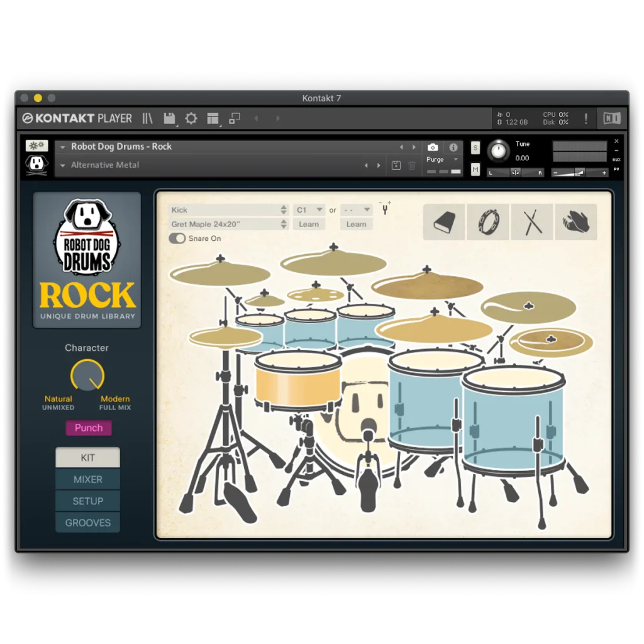Open the Gret Maple 24x20" dropdown
This screenshot has height=644, width=644.
click(x=228, y=225)
